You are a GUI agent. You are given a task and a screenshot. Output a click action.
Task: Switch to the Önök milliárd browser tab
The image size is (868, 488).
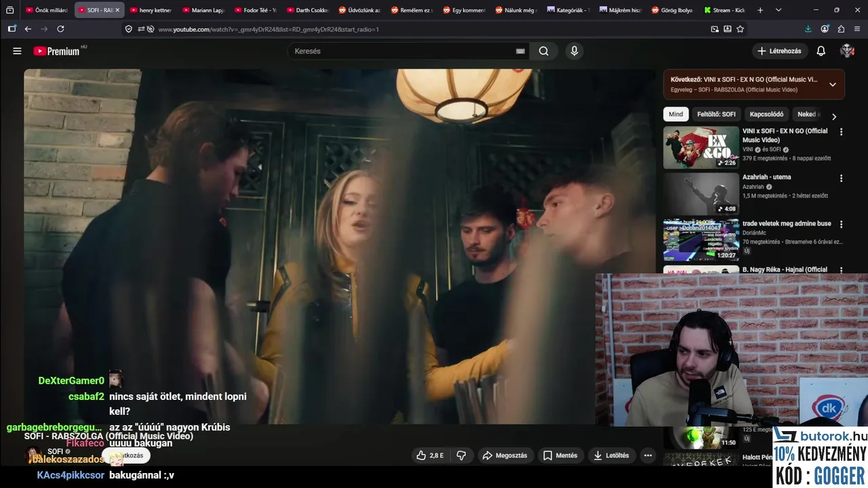click(x=47, y=10)
